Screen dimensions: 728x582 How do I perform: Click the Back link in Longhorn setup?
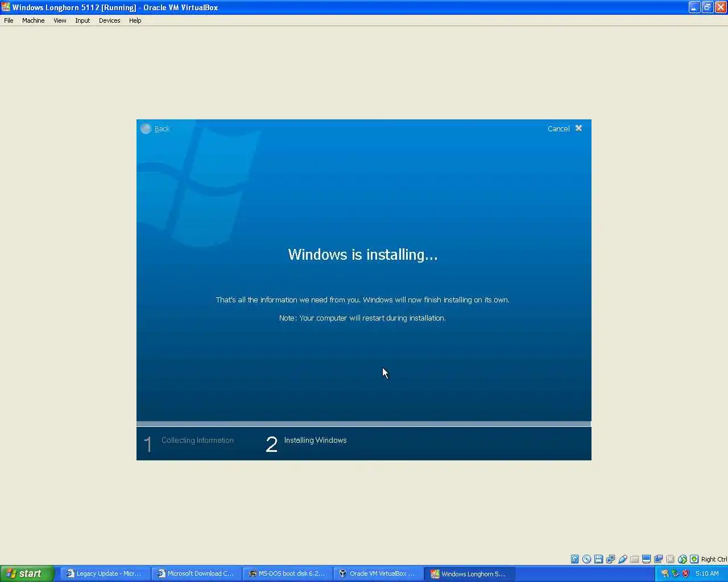(x=162, y=129)
